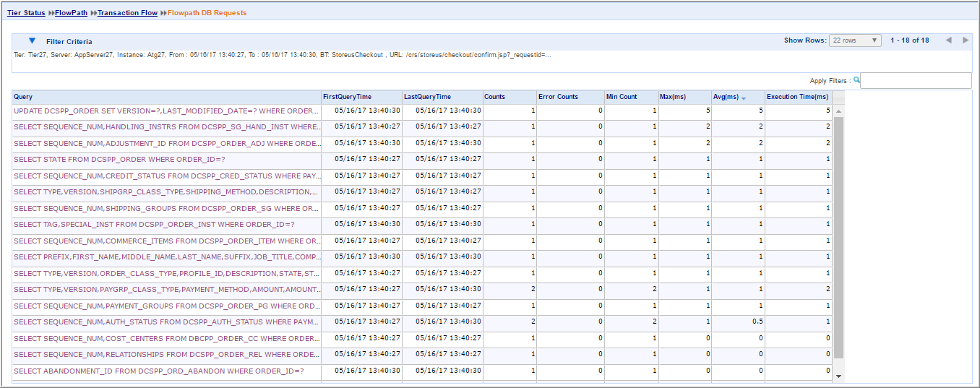Go to next page arrow

point(966,40)
